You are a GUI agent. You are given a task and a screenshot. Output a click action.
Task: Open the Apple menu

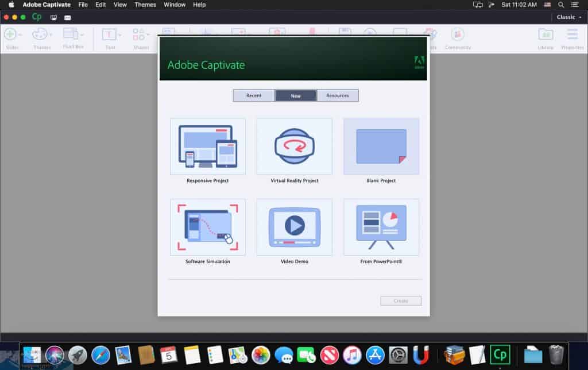11,5
